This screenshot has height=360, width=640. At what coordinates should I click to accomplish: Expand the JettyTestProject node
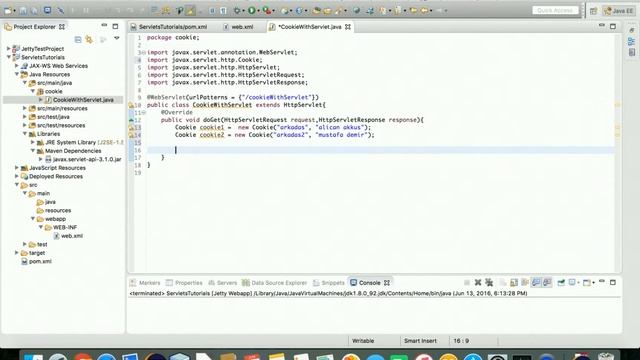8,49
